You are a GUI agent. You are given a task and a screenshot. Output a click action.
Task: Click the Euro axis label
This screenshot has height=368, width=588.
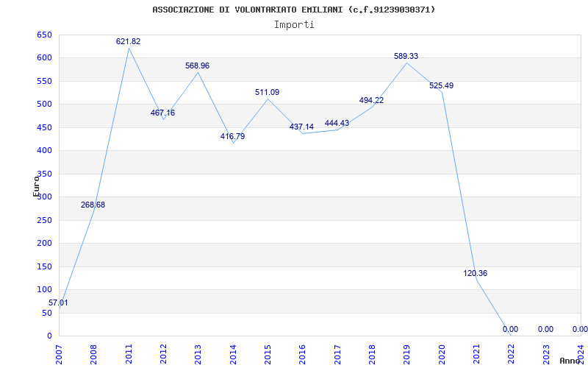36,186
